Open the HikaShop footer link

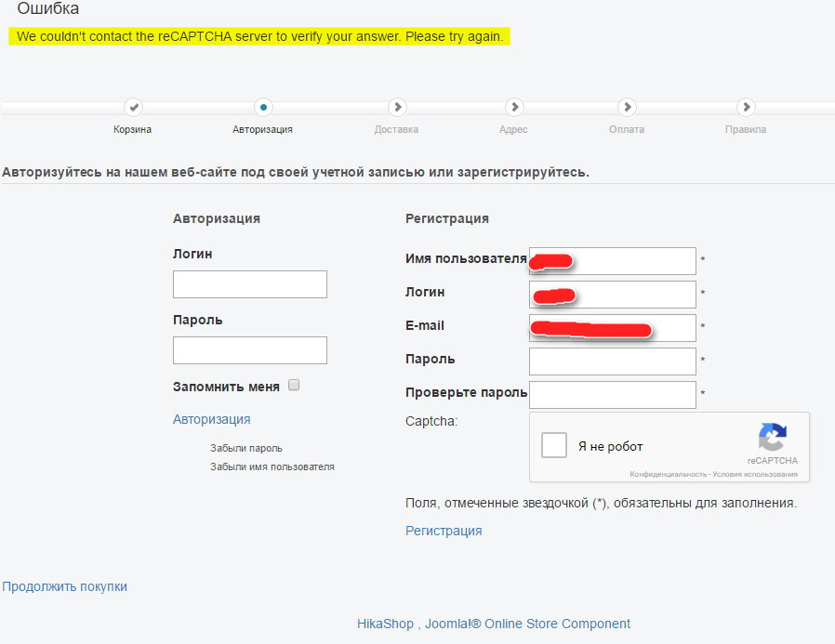click(x=385, y=624)
